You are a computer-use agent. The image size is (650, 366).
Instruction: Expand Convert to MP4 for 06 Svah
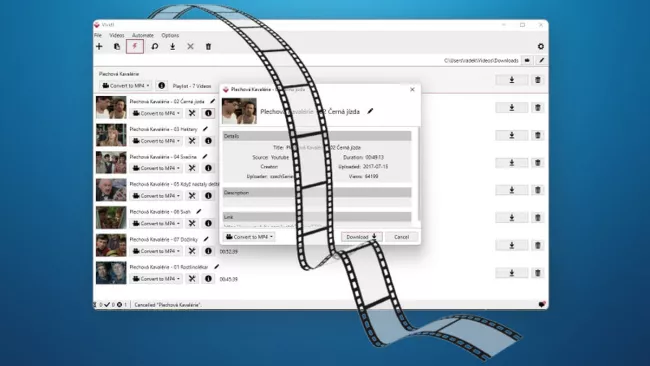(156, 223)
